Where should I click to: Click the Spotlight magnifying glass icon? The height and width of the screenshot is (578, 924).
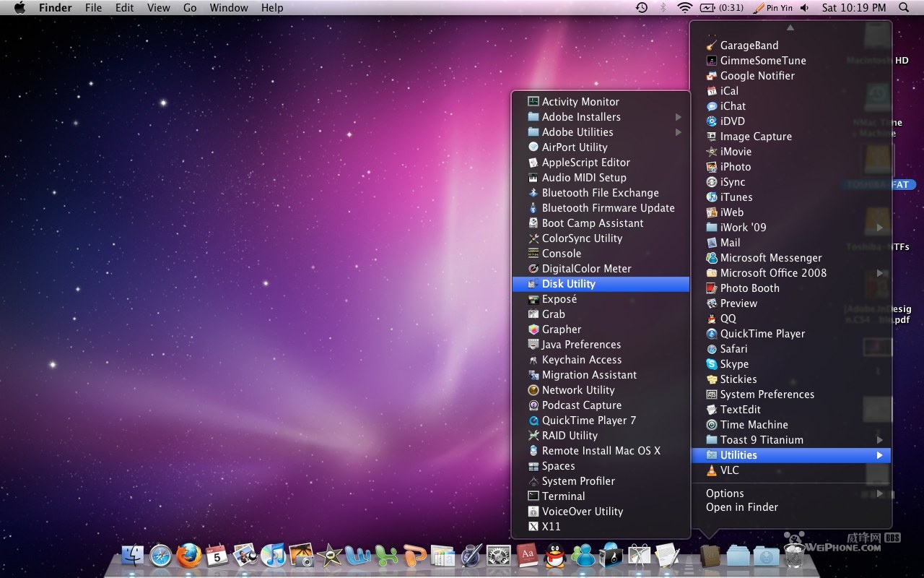[904, 8]
